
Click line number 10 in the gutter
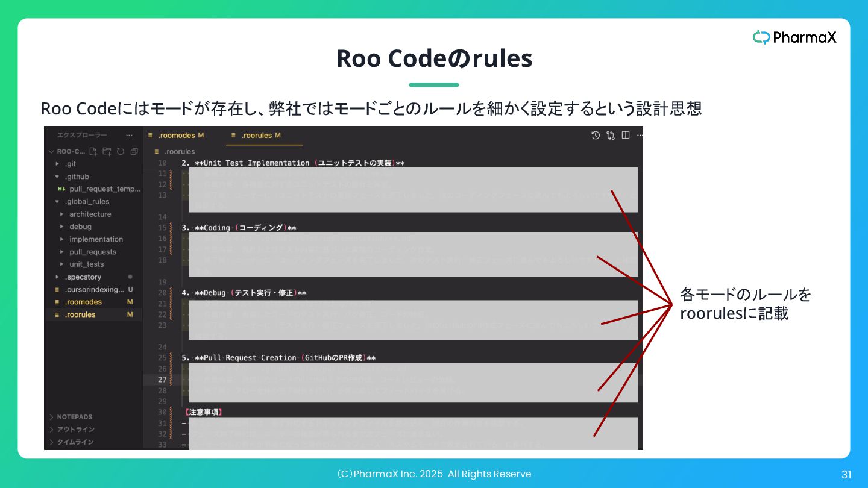(x=162, y=163)
